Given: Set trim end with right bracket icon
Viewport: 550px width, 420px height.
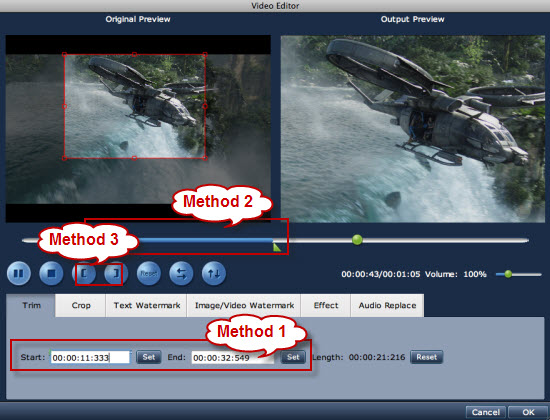Looking at the screenshot, I should pyautogui.click(x=116, y=273).
